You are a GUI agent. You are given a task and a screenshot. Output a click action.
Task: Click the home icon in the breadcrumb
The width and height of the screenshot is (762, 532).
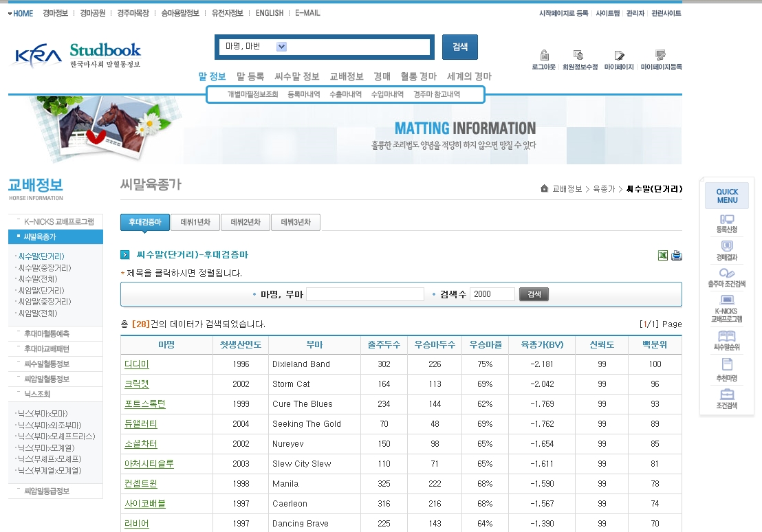(x=545, y=189)
